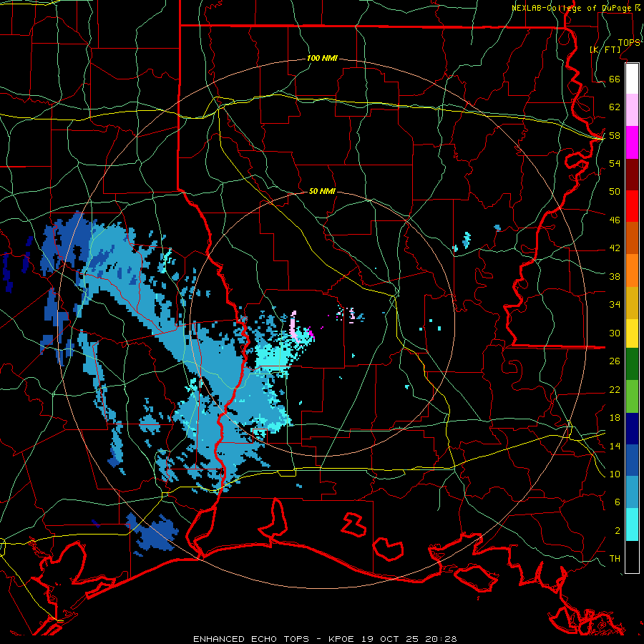
Task: Click the "TH" legend label
Action: pyautogui.click(x=615, y=559)
